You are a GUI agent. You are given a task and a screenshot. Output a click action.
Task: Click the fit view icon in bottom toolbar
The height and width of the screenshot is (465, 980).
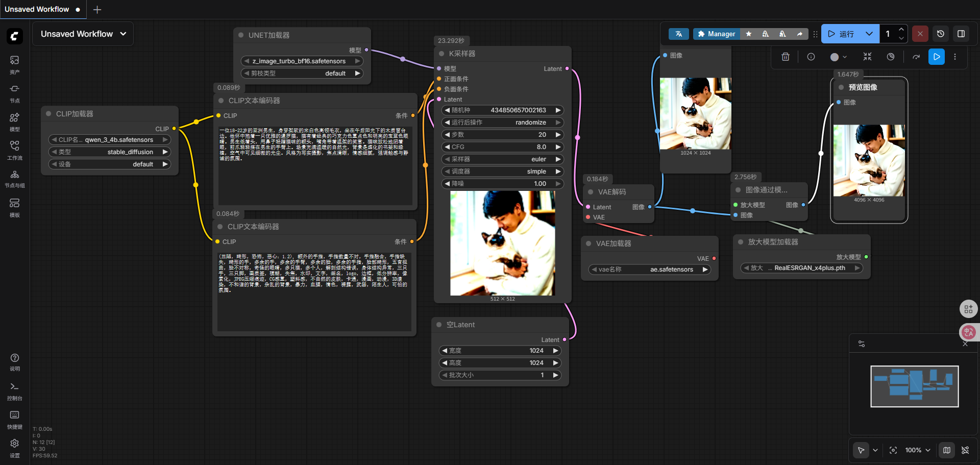[893, 450]
